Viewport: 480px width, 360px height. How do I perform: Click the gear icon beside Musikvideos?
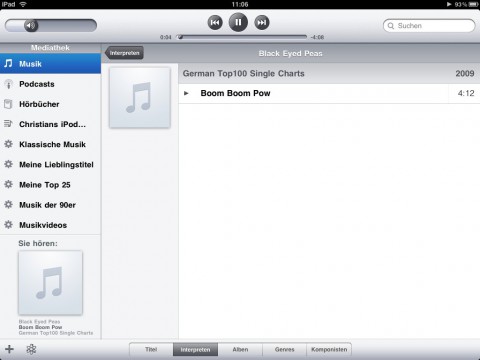pos(8,225)
